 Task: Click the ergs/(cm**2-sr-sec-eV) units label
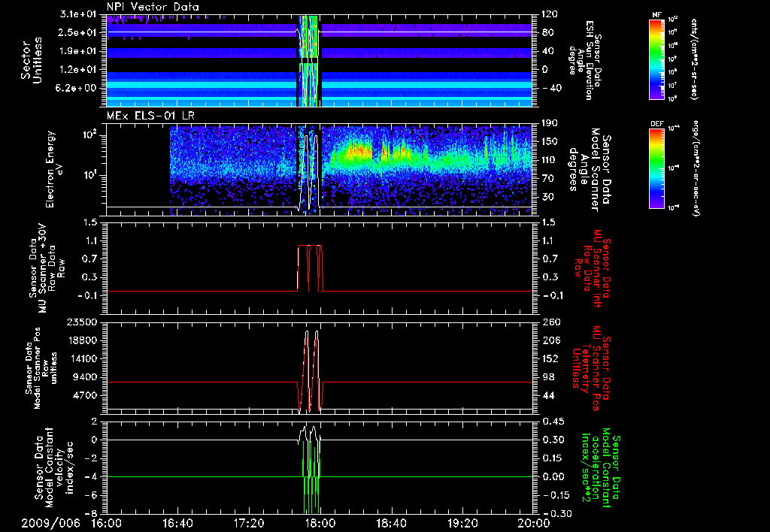[x=695, y=168]
